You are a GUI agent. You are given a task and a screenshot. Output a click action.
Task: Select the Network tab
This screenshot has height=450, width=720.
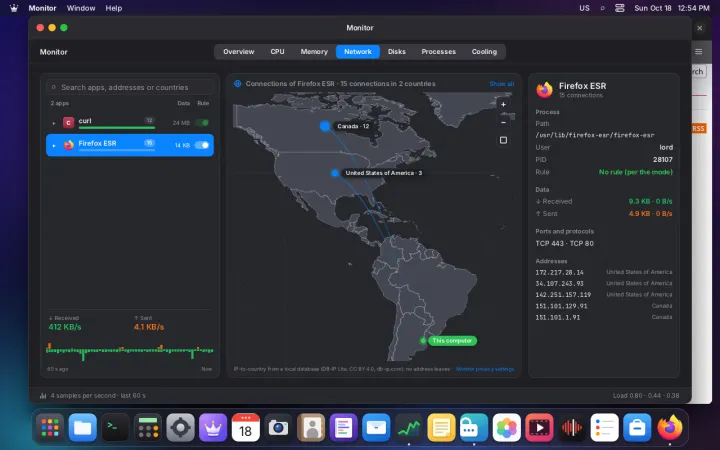tap(358, 51)
